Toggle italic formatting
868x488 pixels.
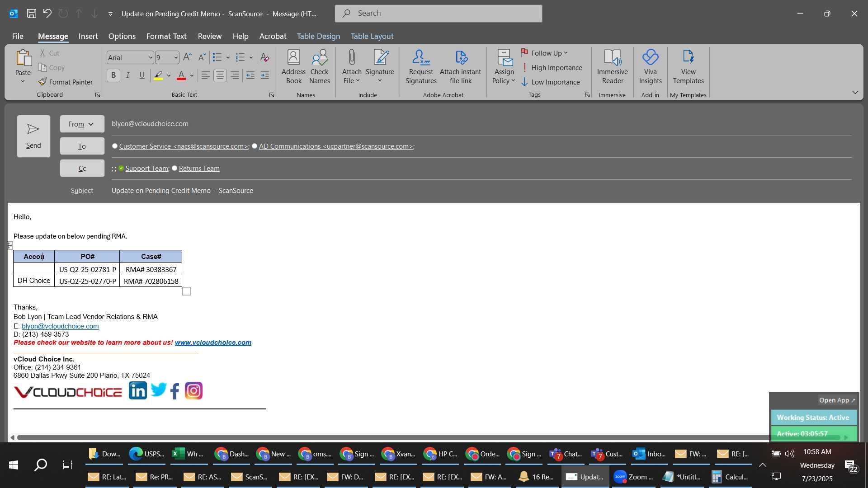pos(128,75)
